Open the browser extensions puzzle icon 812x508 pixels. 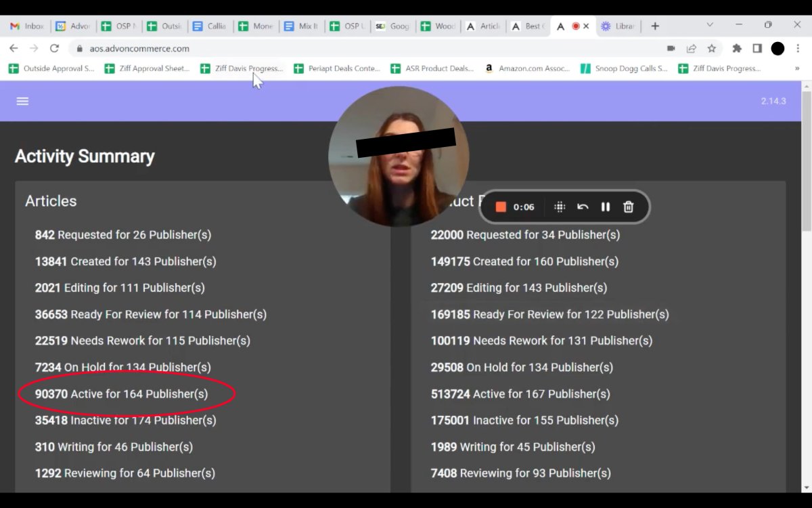[x=737, y=49]
